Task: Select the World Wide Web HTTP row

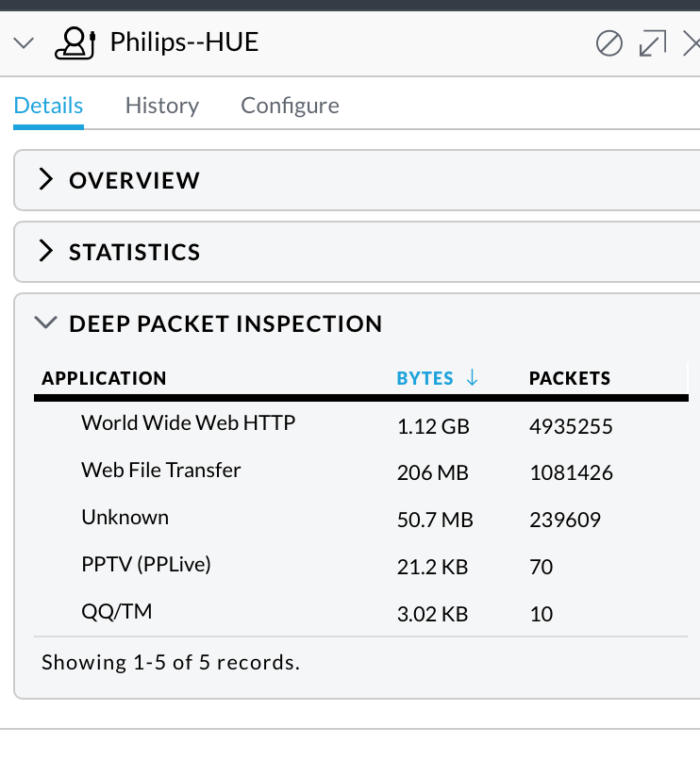Action: point(361,425)
